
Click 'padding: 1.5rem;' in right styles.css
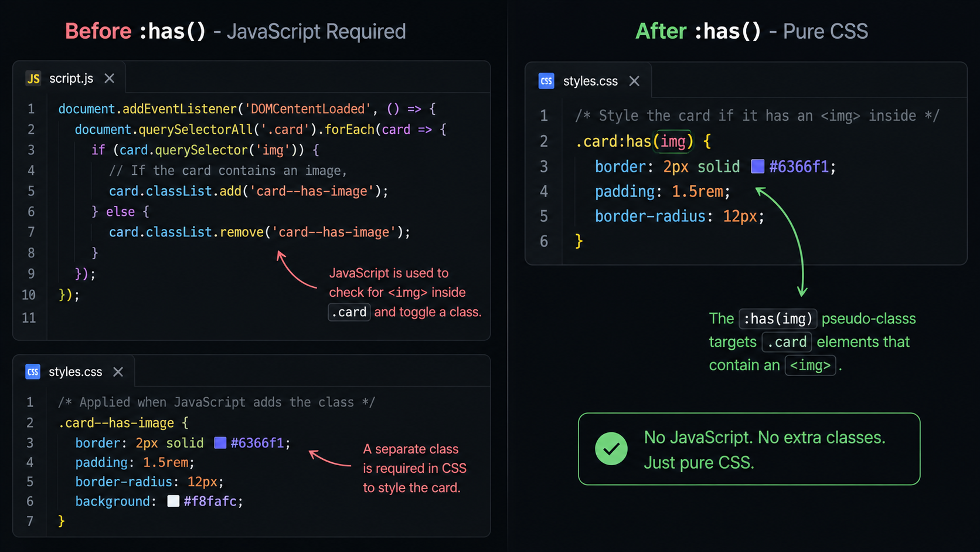pyautogui.click(x=663, y=192)
